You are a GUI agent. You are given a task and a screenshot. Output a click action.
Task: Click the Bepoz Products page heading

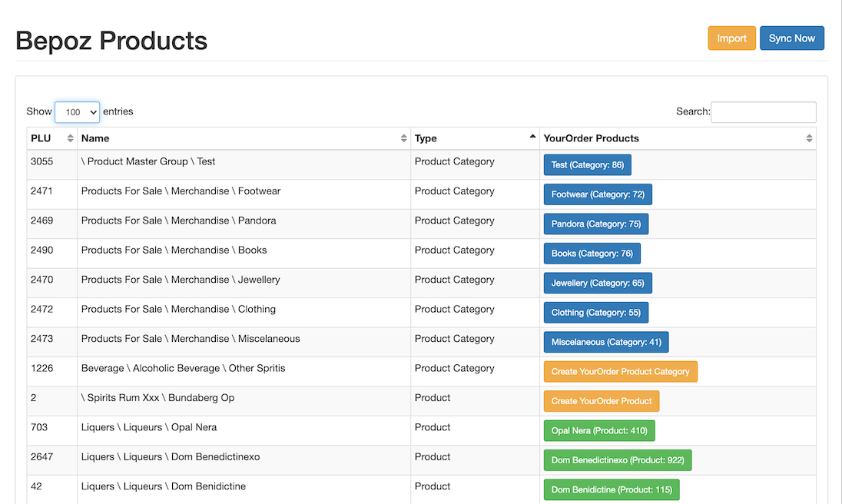pos(111,41)
